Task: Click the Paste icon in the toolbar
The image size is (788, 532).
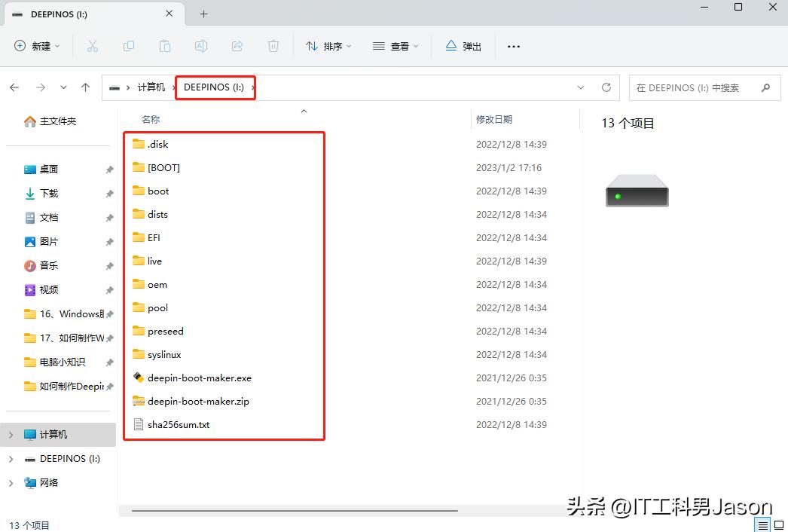Action: [165, 46]
